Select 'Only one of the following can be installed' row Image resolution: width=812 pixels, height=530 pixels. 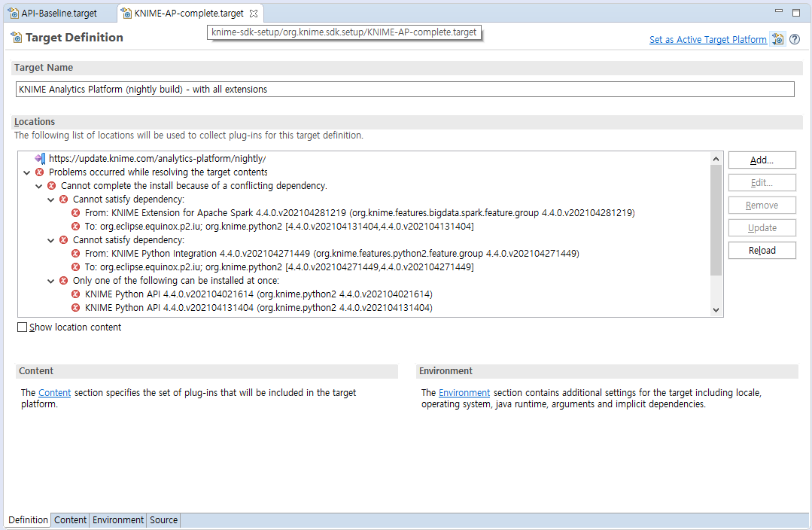pyautogui.click(x=175, y=280)
